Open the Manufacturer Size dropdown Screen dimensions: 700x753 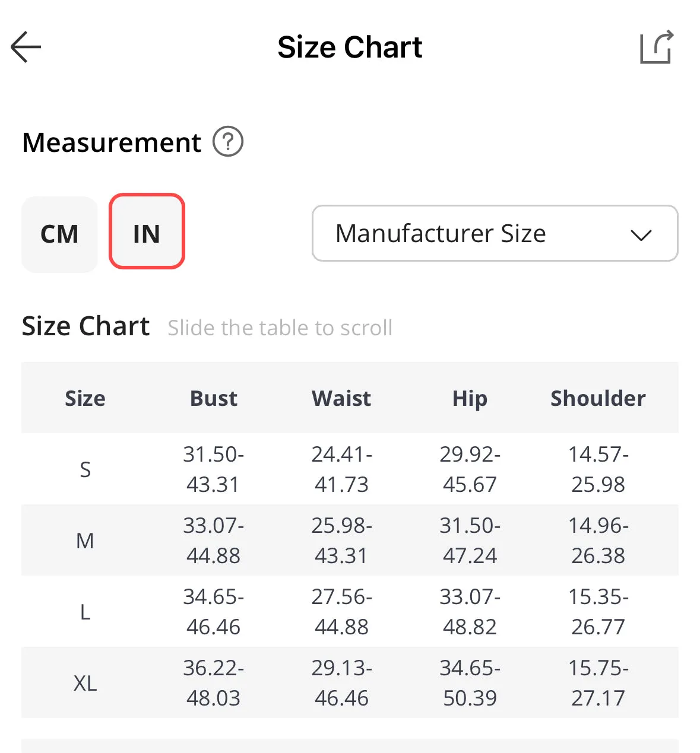click(x=495, y=233)
